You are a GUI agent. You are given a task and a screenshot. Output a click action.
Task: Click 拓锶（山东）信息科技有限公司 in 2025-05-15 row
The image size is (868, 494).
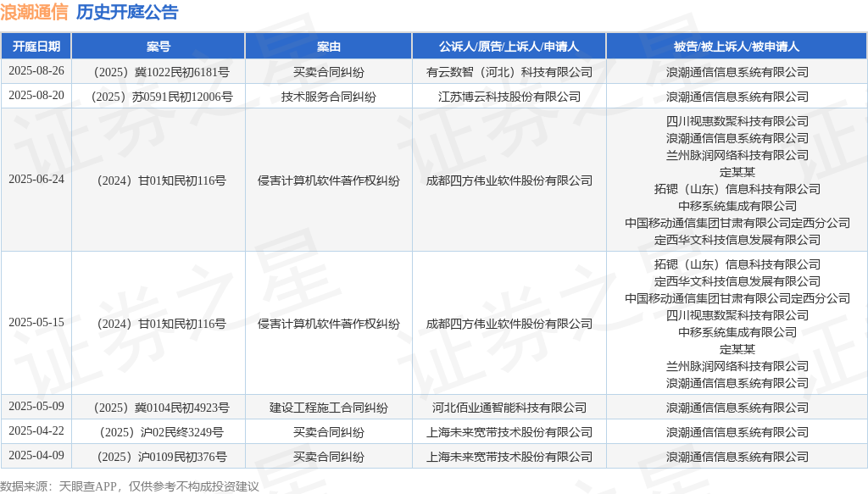coord(737,264)
